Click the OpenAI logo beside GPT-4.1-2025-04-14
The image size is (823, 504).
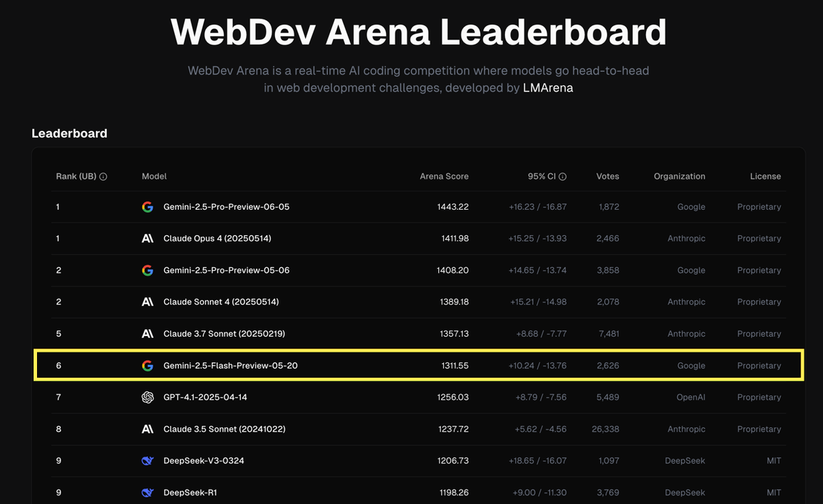click(x=147, y=397)
